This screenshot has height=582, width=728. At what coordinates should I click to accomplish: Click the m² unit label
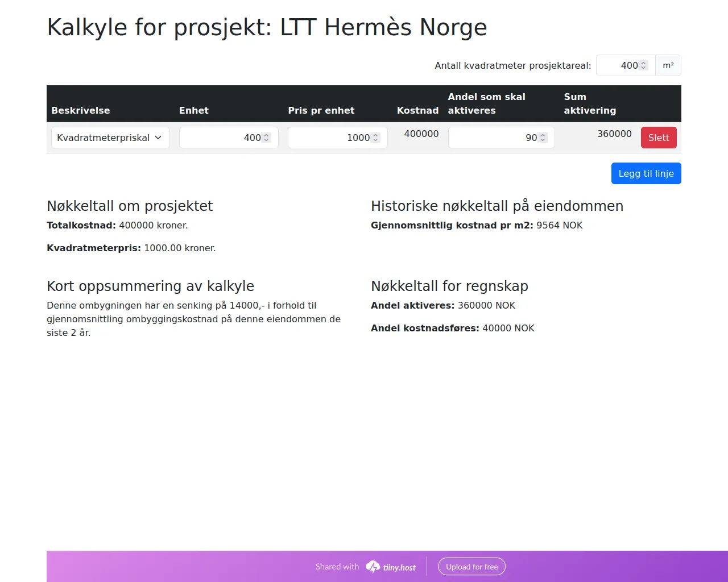[668, 65]
